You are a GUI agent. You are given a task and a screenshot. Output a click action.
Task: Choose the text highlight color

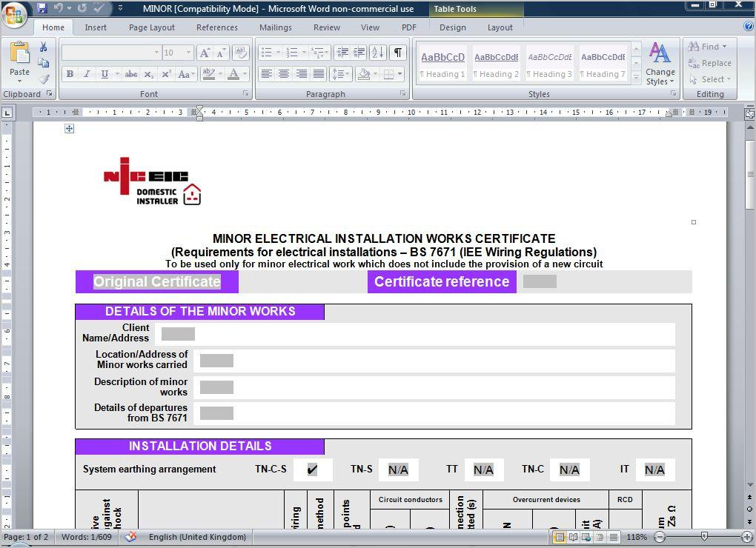208,74
